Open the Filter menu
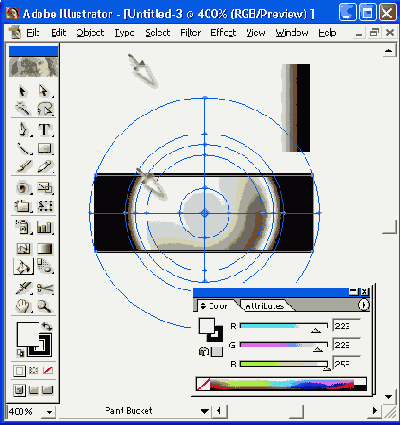This screenshot has width=400, height=425. pos(190,33)
